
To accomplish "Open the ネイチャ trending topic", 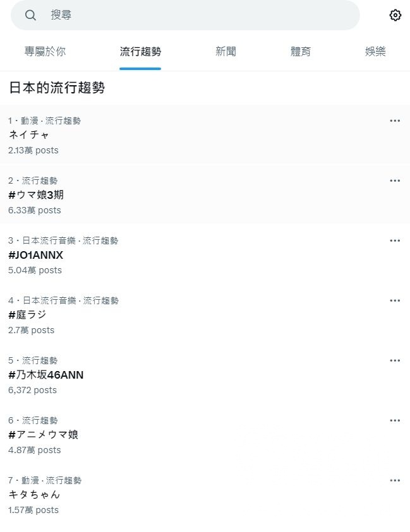I will [29, 135].
